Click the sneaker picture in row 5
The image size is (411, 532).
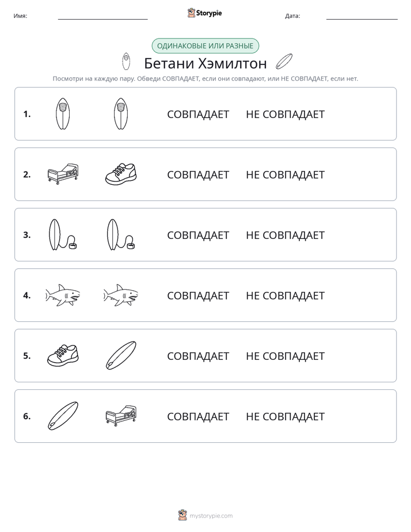(x=63, y=355)
